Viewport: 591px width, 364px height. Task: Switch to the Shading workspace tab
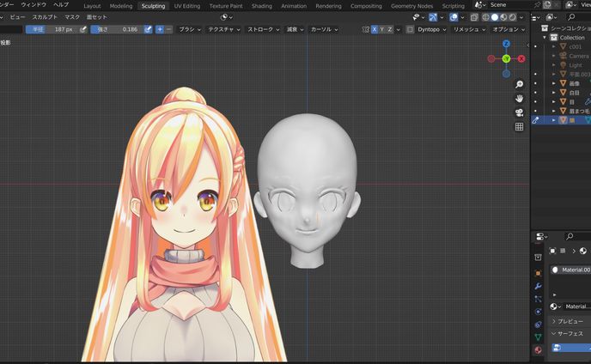pos(262,6)
